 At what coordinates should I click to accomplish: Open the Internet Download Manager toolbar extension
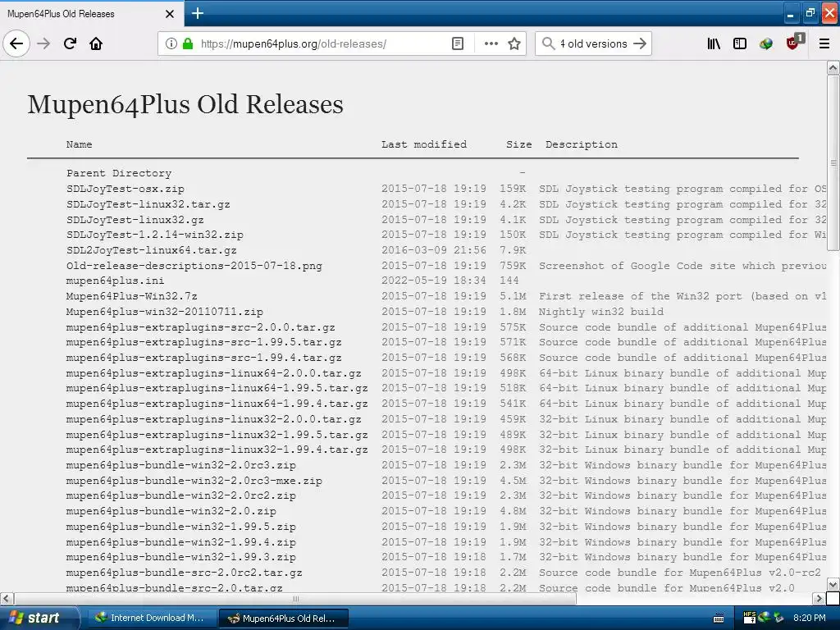pos(766,43)
